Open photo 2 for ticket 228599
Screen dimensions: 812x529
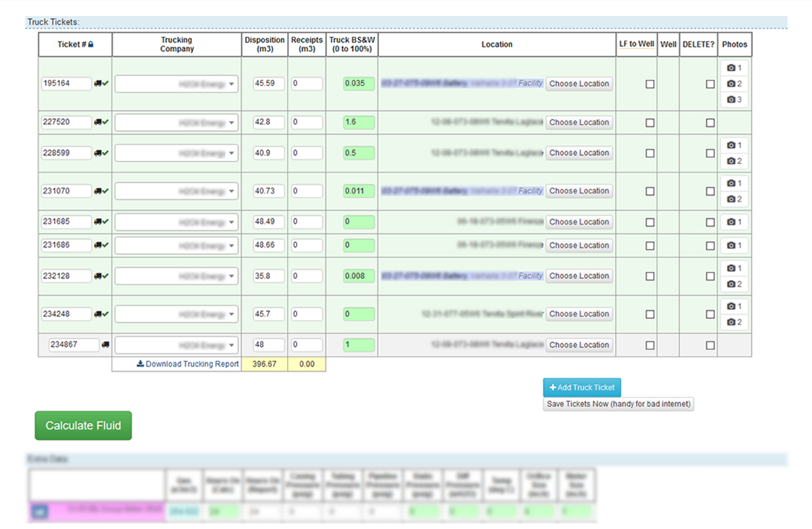(735, 161)
